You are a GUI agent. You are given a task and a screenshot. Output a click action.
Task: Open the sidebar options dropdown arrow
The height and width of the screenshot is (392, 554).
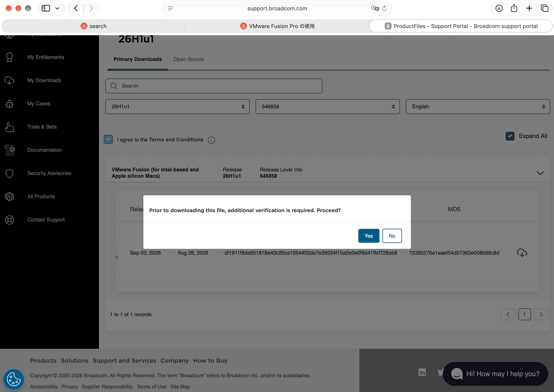[57, 8]
